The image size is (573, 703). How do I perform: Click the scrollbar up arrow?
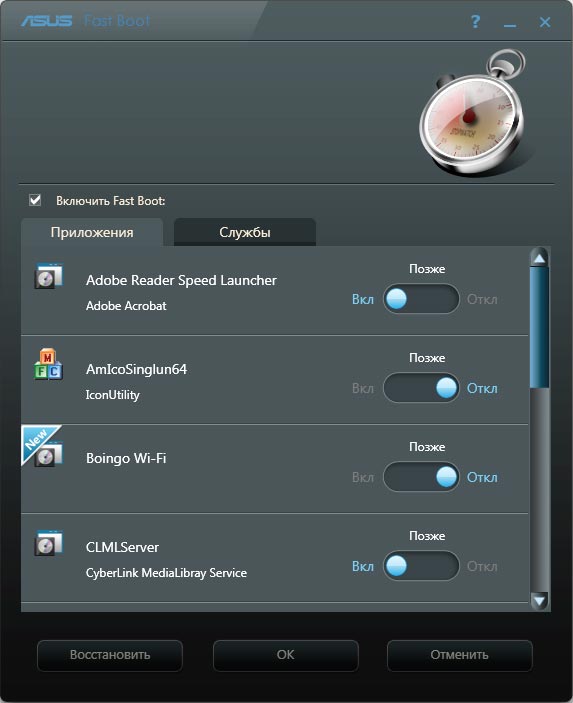coord(539,257)
